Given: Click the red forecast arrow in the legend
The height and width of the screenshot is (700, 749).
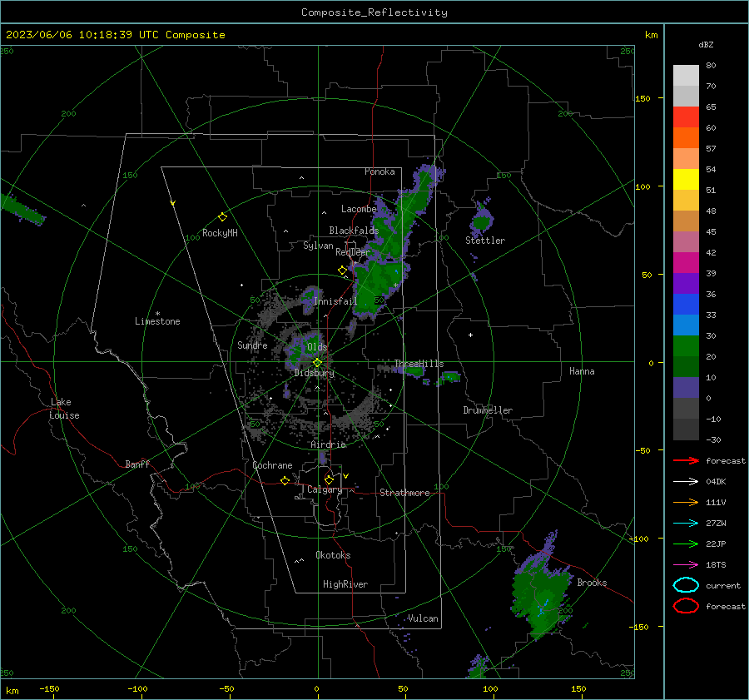Looking at the screenshot, I should [x=686, y=460].
